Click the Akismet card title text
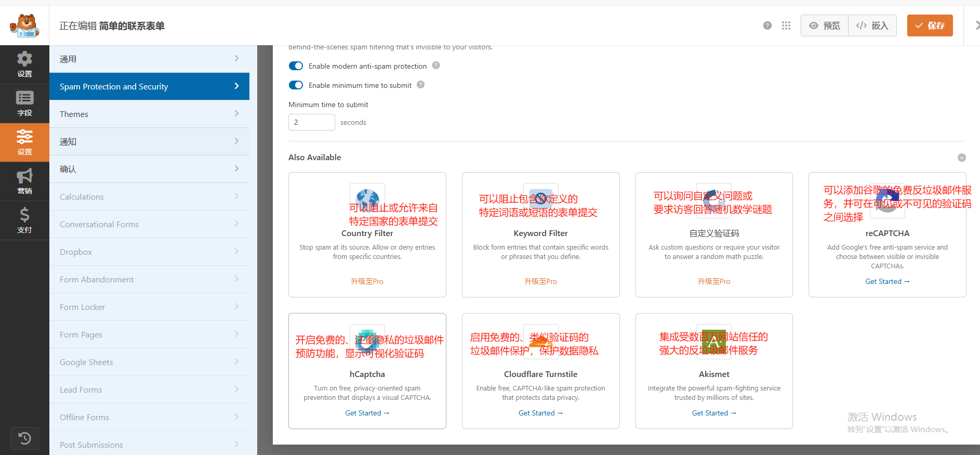The width and height of the screenshot is (980, 455). (x=714, y=374)
